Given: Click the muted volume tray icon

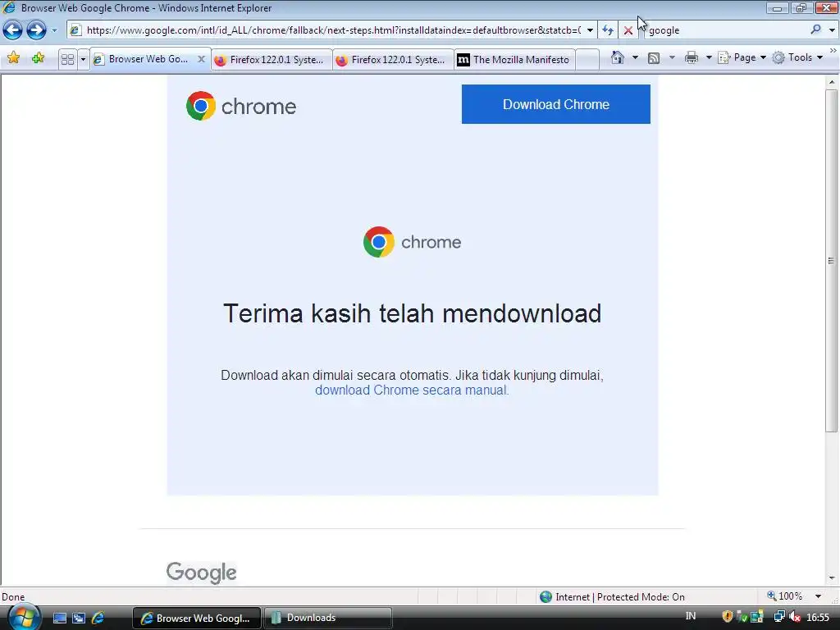Looking at the screenshot, I should (795, 617).
